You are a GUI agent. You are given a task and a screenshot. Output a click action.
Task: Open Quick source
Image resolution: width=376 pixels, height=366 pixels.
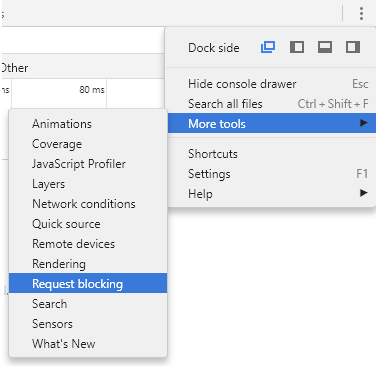click(88, 224)
